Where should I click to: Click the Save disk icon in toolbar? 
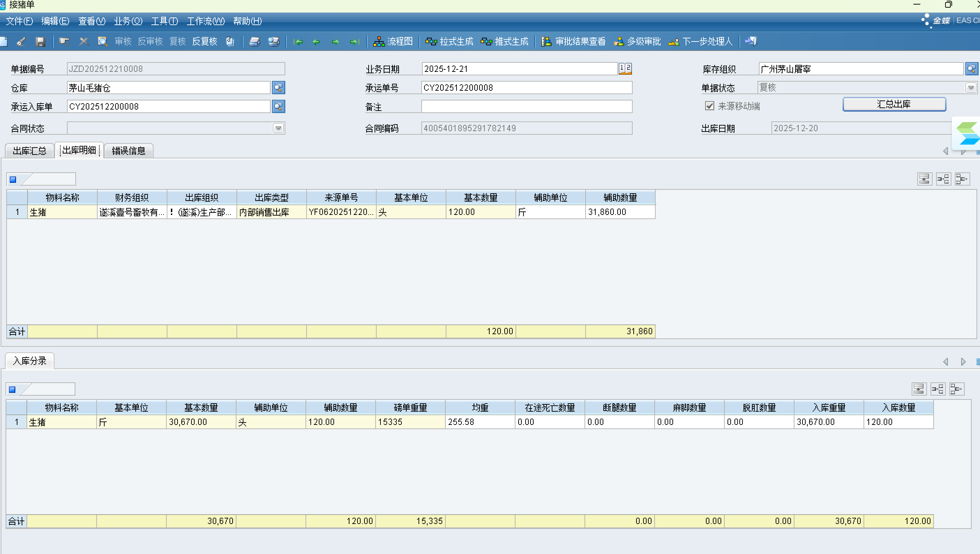(40, 42)
